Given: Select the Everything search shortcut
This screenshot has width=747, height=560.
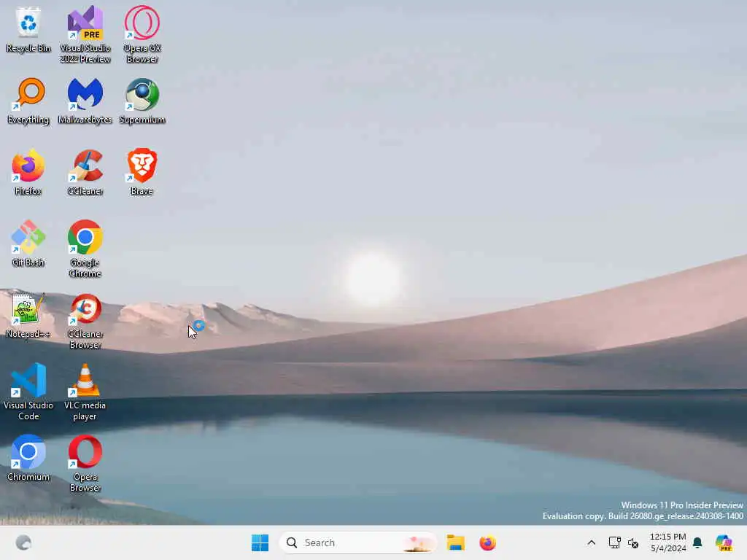Looking at the screenshot, I should [x=28, y=101].
